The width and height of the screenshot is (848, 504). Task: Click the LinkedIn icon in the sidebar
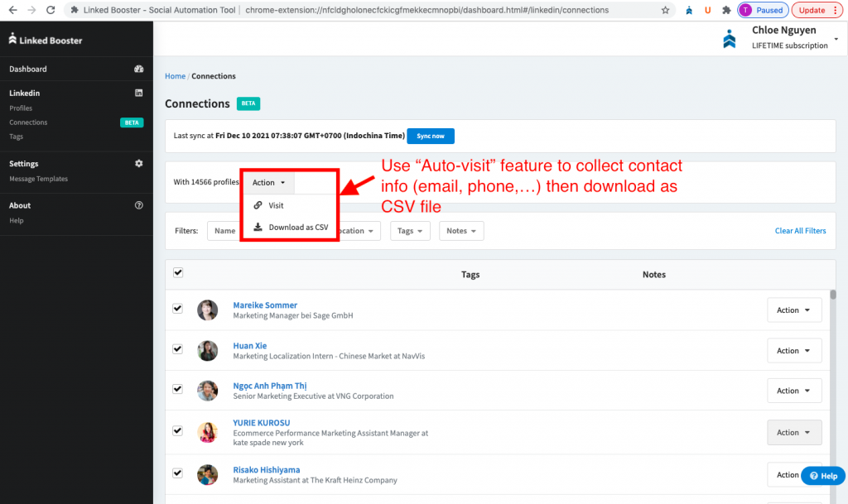click(139, 93)
